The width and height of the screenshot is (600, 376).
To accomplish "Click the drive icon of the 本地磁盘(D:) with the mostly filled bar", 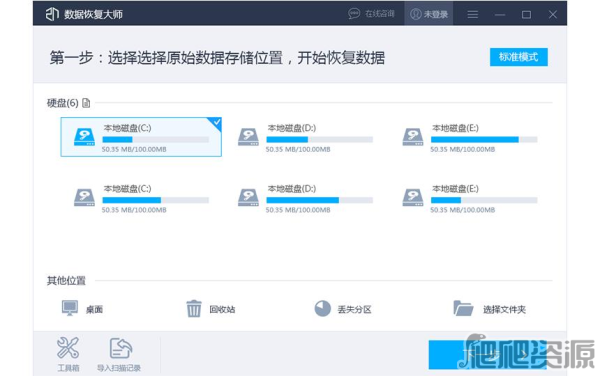I will coord(248,197).
